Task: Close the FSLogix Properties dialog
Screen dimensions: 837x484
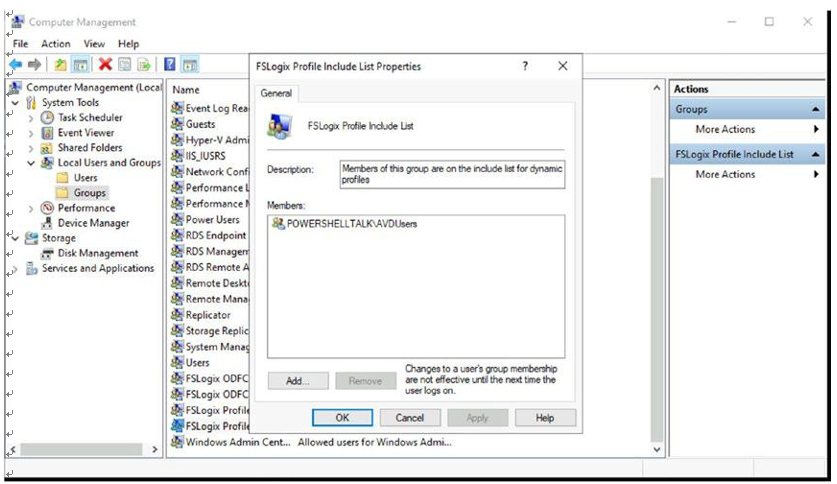Action: pyautogui.click(x=563, y=66)
